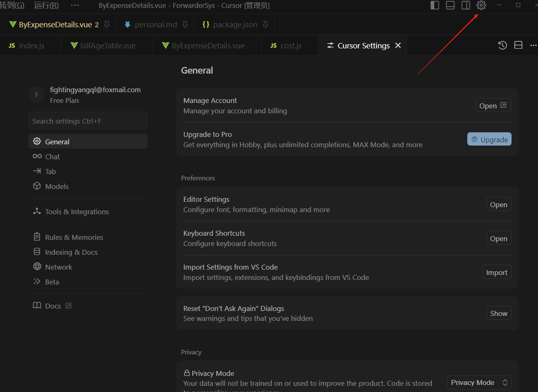Select General settings section

tap(88, 141)
